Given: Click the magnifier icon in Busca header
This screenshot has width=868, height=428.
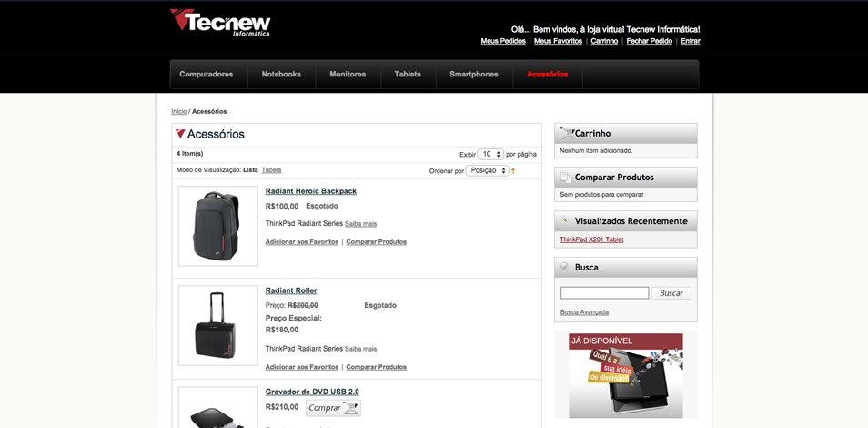Looking at the screenshot, I should [565, 267].
